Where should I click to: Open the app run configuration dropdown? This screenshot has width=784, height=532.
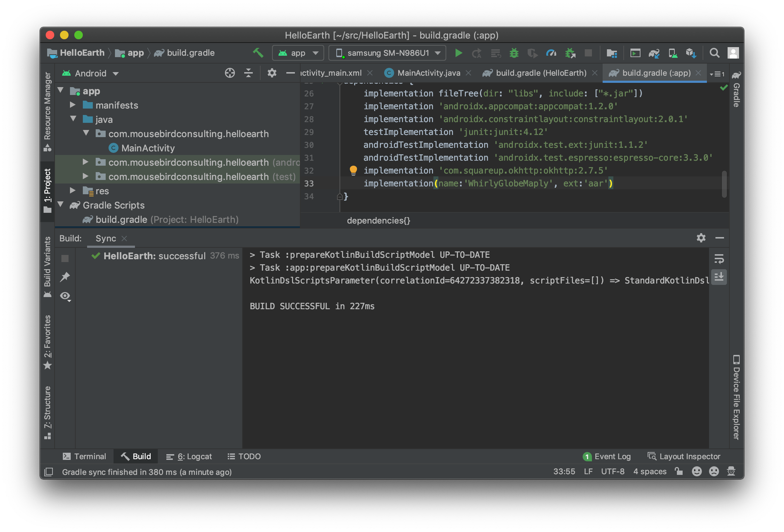(298, 53)
